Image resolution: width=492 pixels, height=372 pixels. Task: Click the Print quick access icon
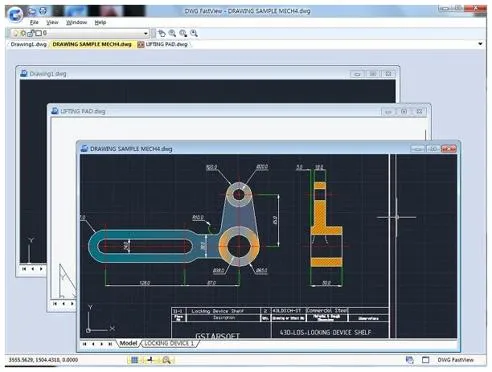coord(43,11)
